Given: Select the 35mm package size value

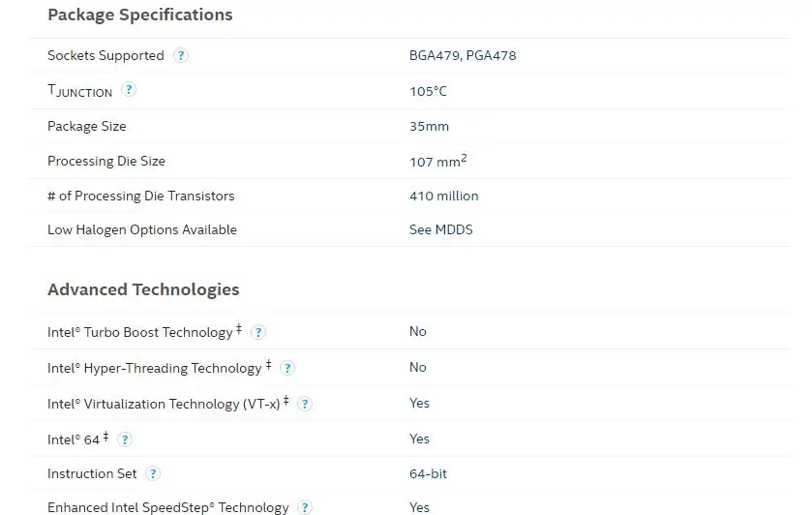Looking at the screenshot, I should [x=429, y=127].
